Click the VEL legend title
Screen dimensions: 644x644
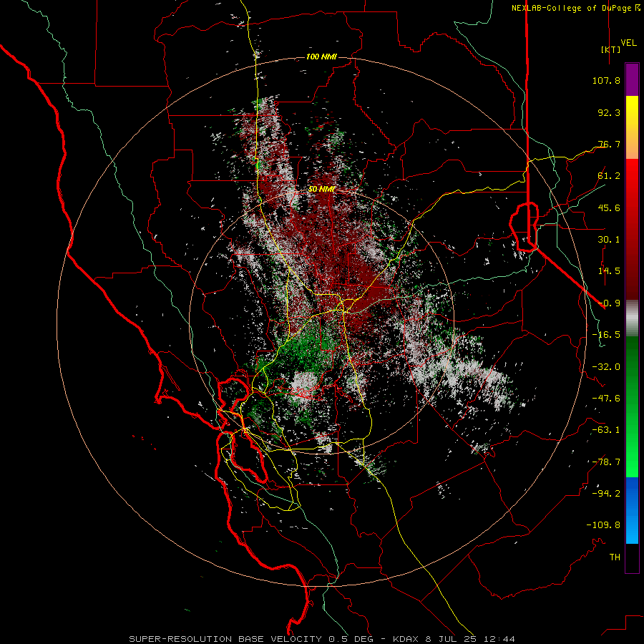point(628,43)
